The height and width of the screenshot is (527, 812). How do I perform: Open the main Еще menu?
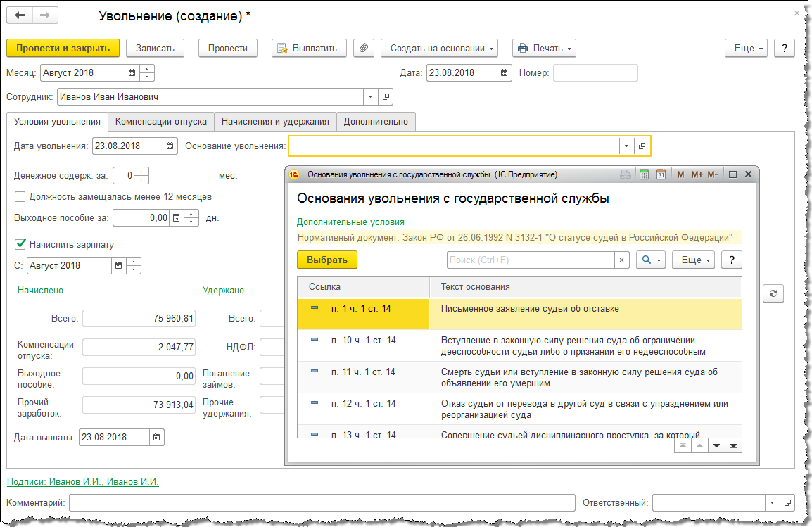click(x=747, y=48)
